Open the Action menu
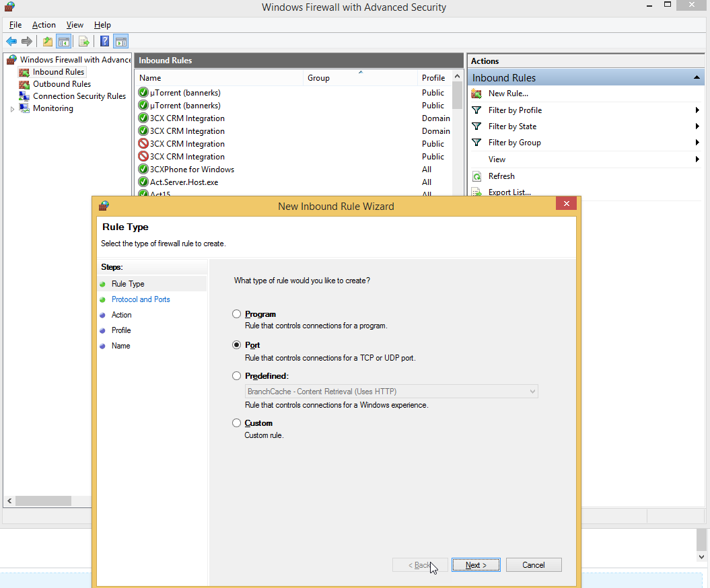This screenshot has height=588, width=710. [x=44, y=25]
